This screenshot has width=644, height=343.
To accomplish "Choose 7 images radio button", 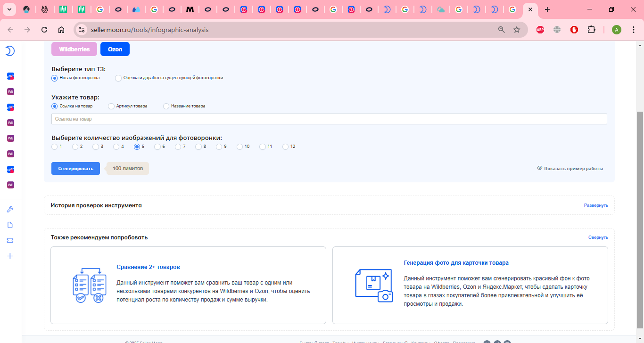I will (x=178, y=147).
